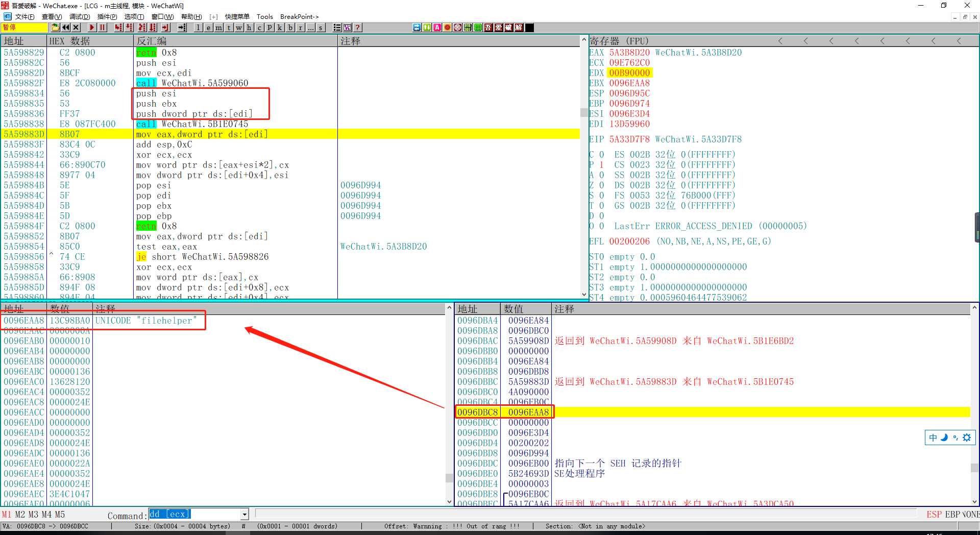Viewport: 980px width, 535px height.
Task: Open the 窗口(W) menu
Action: coord(163,17)
